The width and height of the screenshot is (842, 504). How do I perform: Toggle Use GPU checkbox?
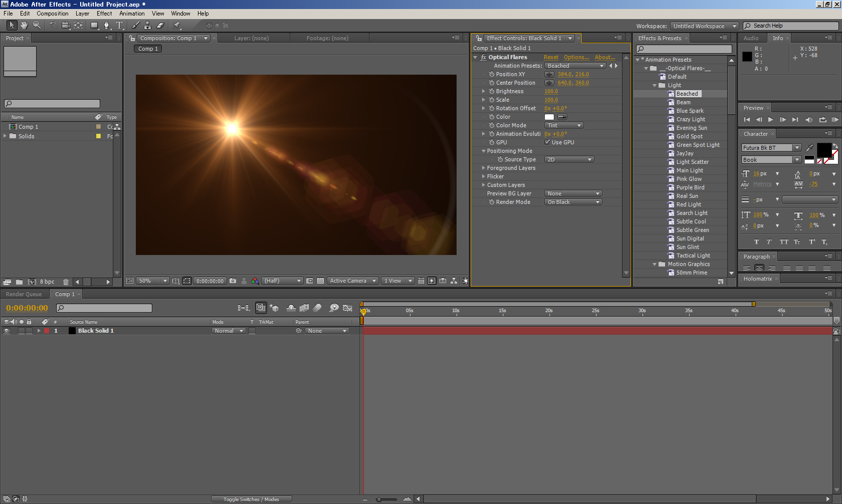[x=547, y=142]
